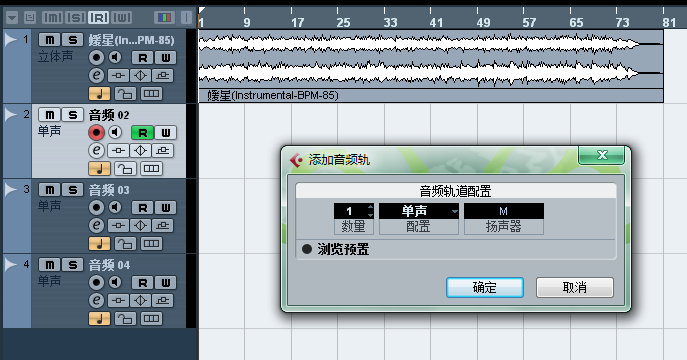The image size is (687, 360).
Task: Toggle monitor speaker on track 1
Action: tap(115, 57)
